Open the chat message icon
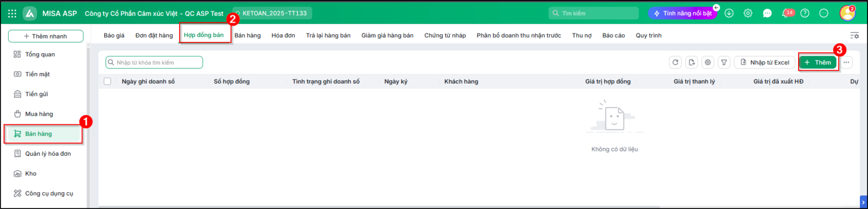This screenshot has height=209, width=868. [767, 13]
